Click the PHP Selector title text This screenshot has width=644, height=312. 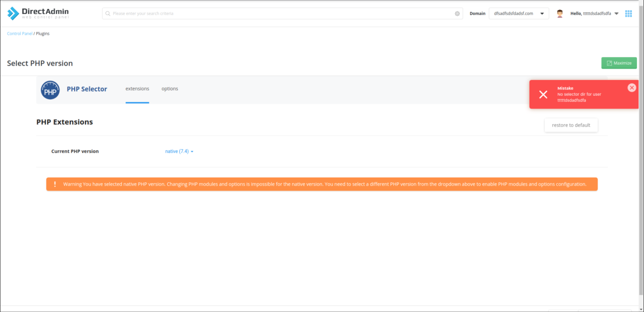tap(87, 89)
